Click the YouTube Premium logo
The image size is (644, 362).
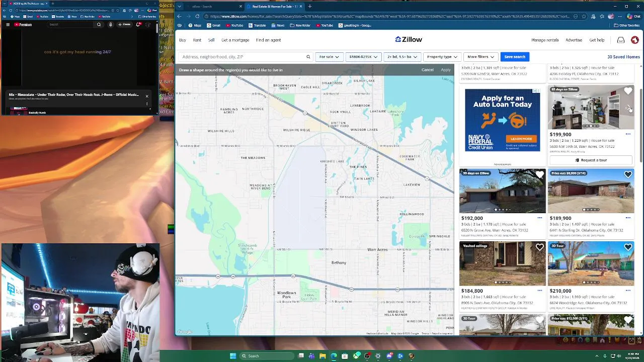[x=23, y=24]
